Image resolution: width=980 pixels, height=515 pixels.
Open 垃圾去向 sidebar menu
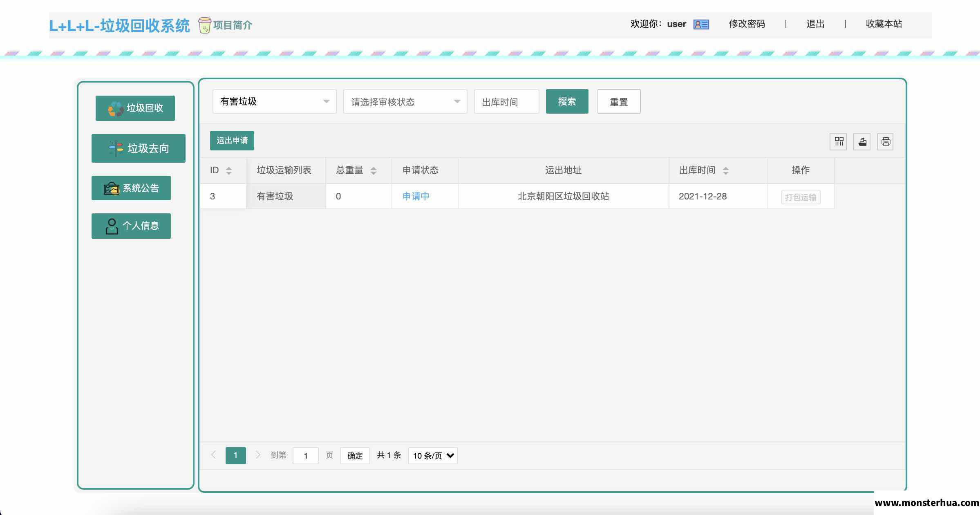tap(139, 148)
